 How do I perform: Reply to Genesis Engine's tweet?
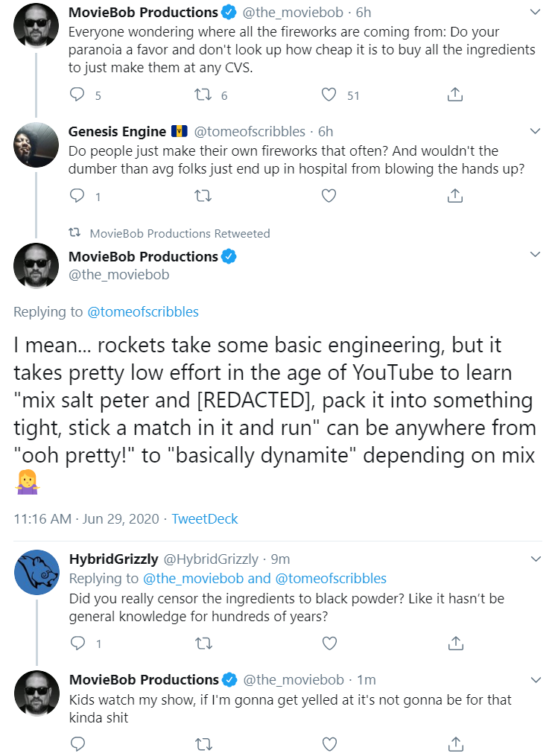[77, 195]
